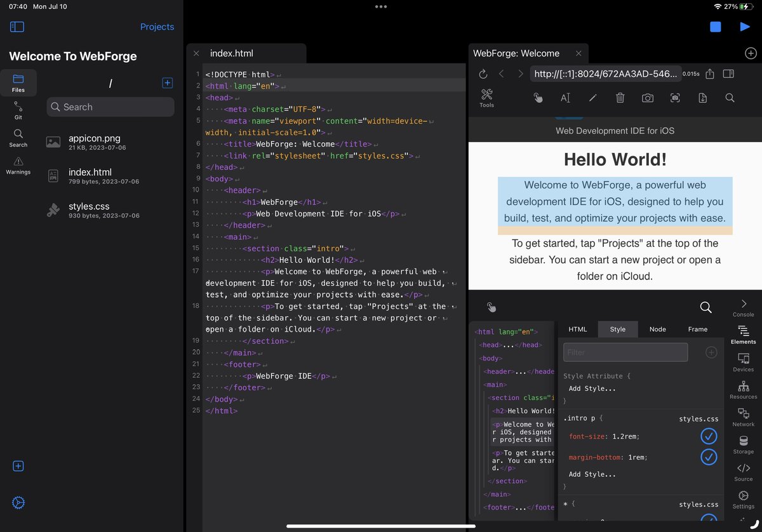Run the project with the play button
This screenshot has height=532, width=762.
pos(745,27)
